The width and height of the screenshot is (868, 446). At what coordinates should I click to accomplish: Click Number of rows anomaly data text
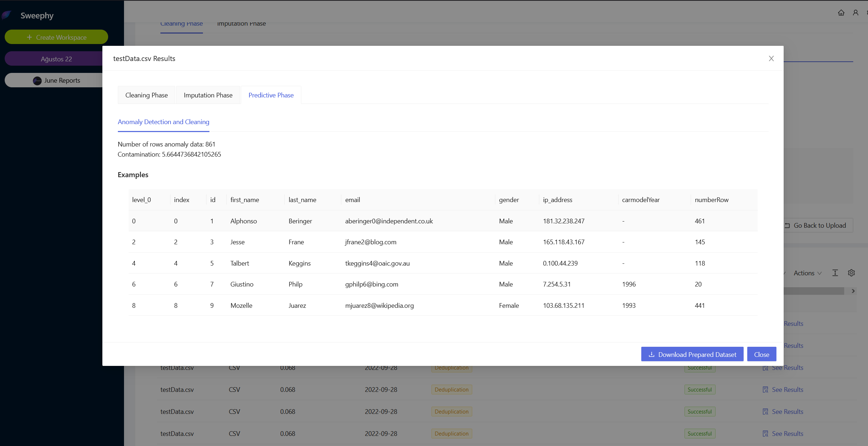[x=167, y=144]
